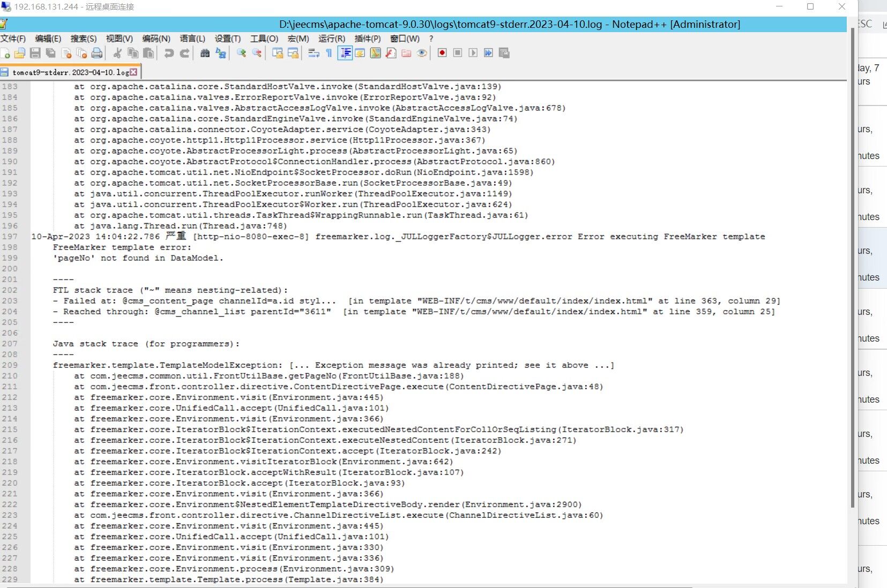Click the Paste clipboard icon
The height and width of the screenshot is (588, 887).
coord(148,53)
